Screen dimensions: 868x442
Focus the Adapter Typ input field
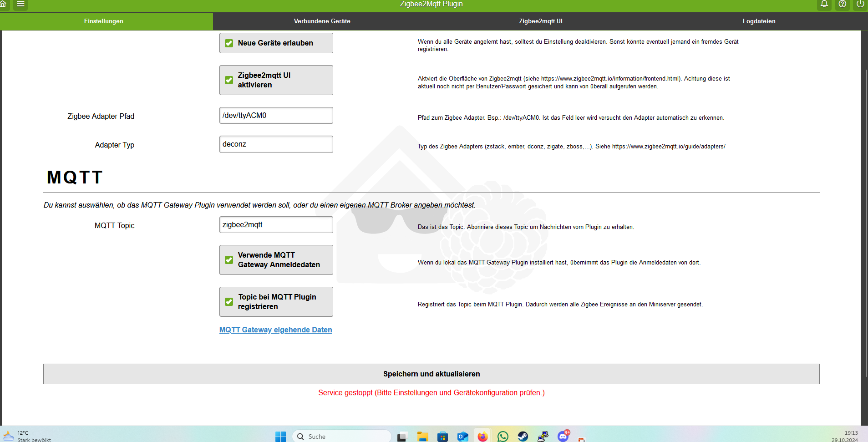[x=276, y=144]
